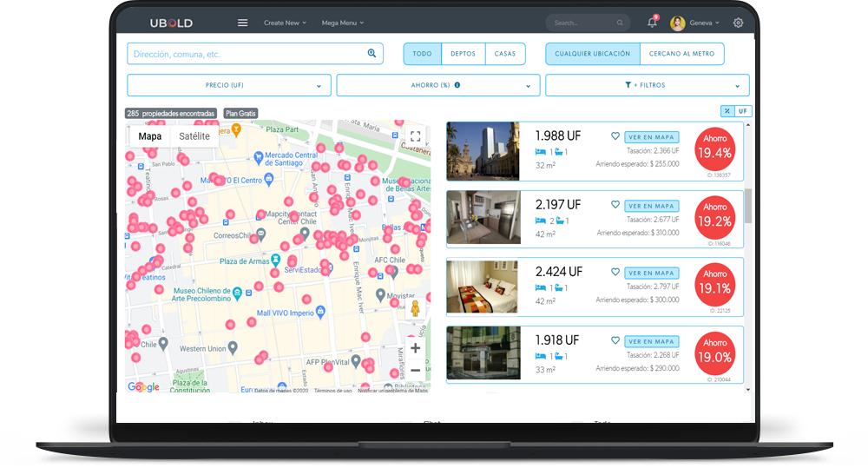
Task: Click the Ahorro 19.0% red badge
Action: tap(714, 353)
